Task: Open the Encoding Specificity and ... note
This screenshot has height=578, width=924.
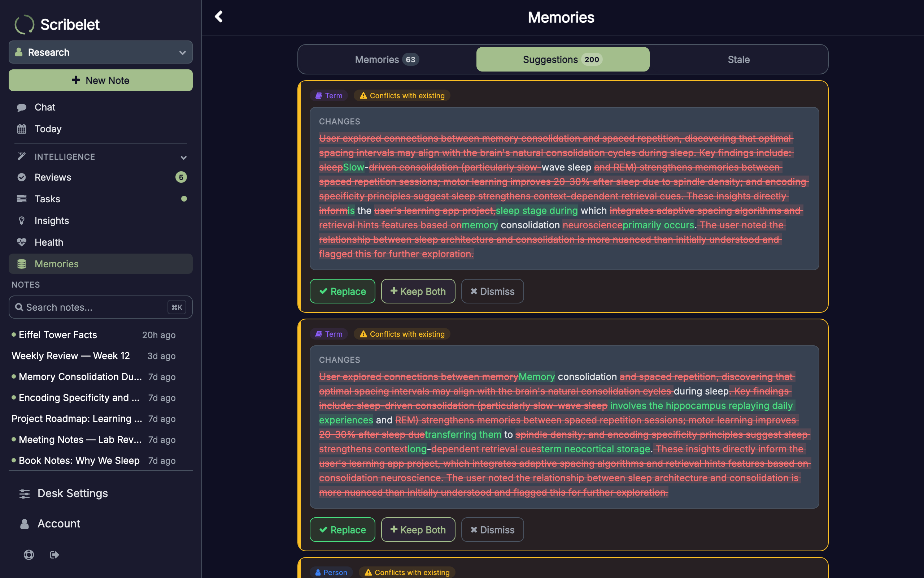Action: pyautogui.click(x=93, y=398)
